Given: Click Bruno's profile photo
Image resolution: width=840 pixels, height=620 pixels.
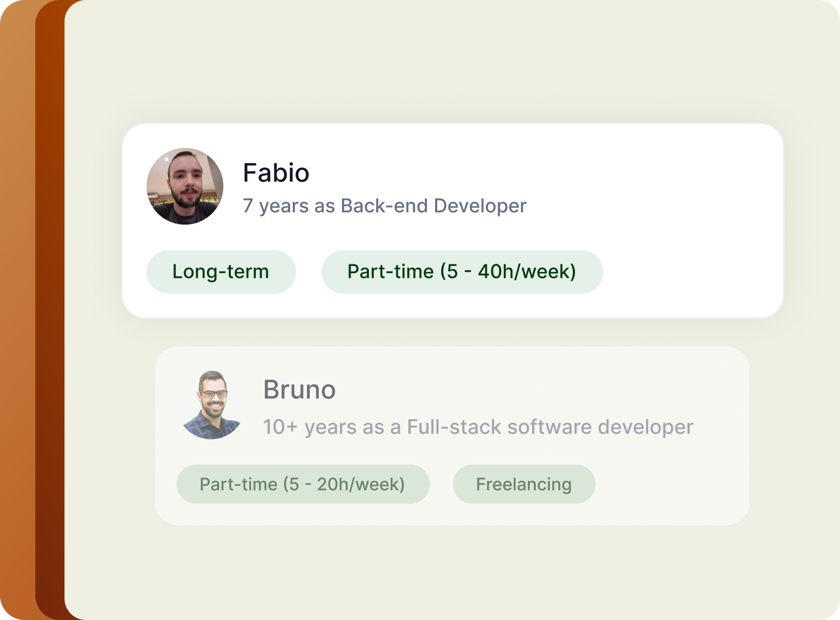Looking at the screenshot, I should tap(212, 405).
